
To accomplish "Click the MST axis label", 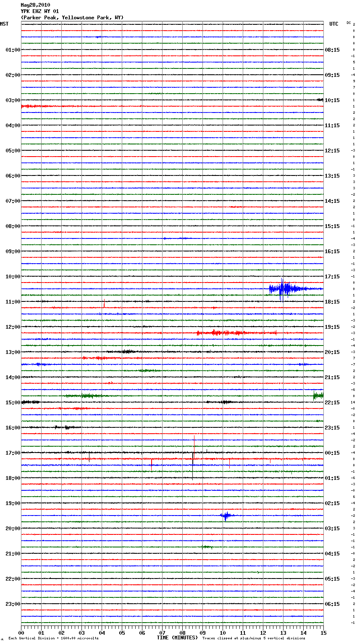I will tap(4, 24).
